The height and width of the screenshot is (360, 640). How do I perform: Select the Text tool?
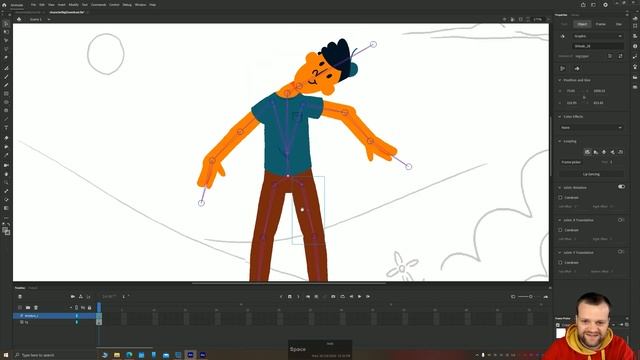point(6,128)
